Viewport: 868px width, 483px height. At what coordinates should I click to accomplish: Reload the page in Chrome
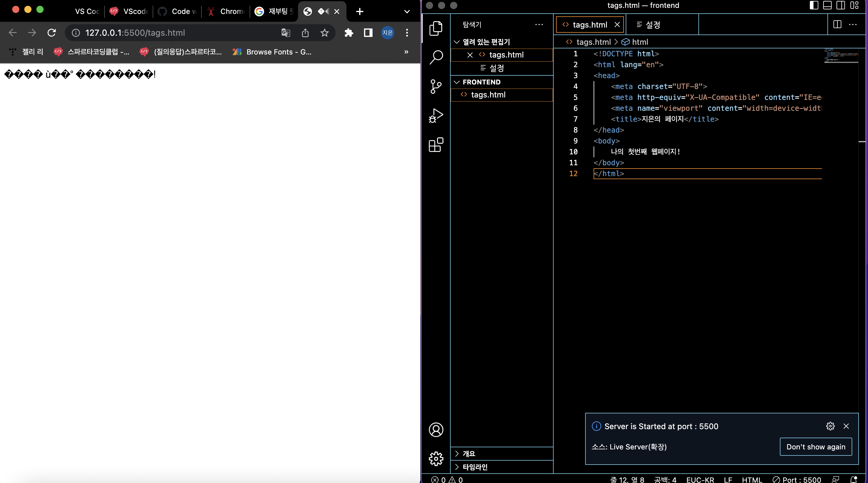tap(51, 33)
